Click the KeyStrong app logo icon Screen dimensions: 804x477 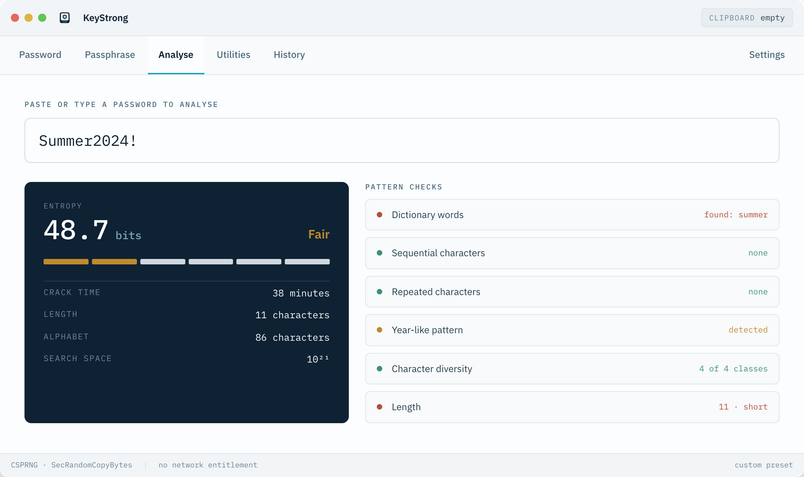pyautogui.click(x=65, y=18)
